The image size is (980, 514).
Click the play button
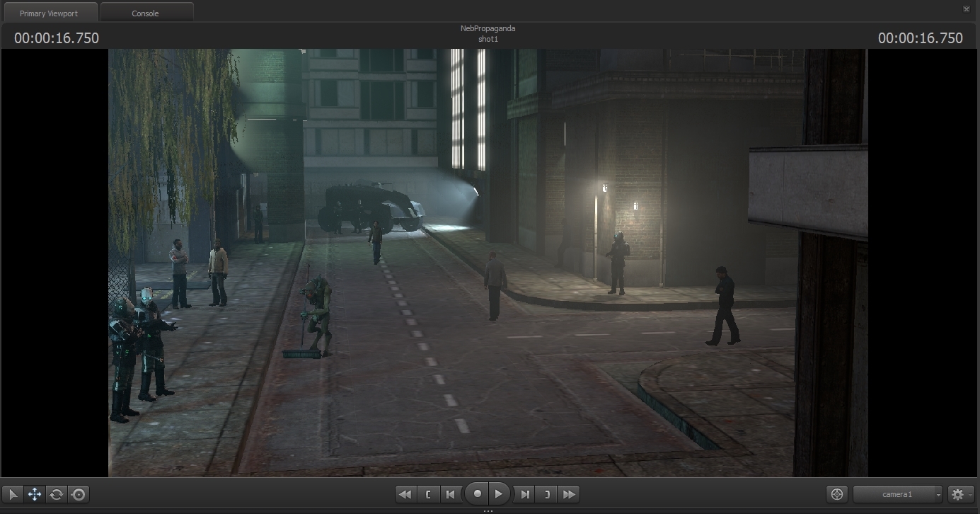[x=500, y=493]
